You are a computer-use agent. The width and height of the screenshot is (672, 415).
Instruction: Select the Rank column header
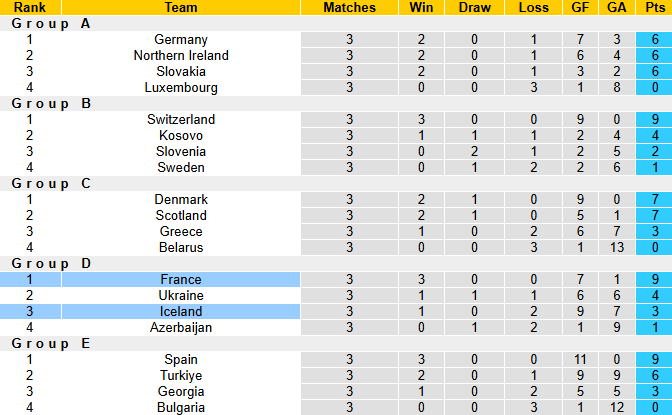(x=30, y=7)
